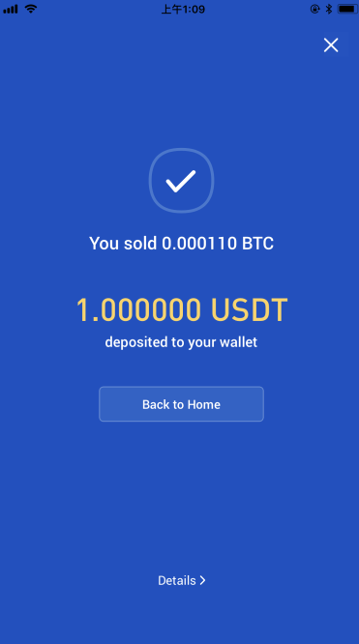Viewport: 359px width, 644px height.
Task: Tap the cellular signal strength icon
Action: 11,9
